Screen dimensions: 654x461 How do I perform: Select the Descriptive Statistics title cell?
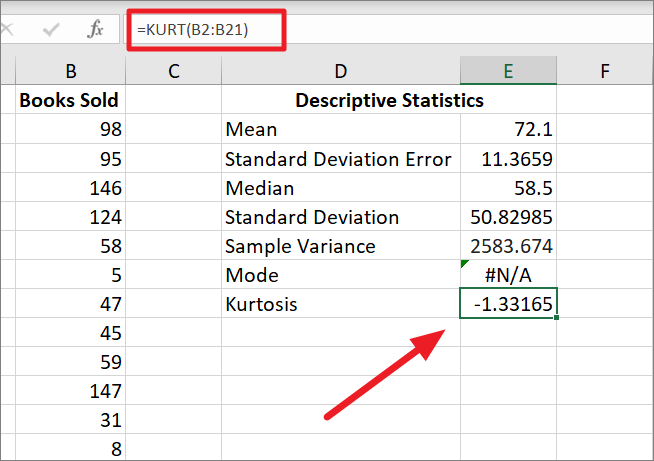tap(389, 100)
